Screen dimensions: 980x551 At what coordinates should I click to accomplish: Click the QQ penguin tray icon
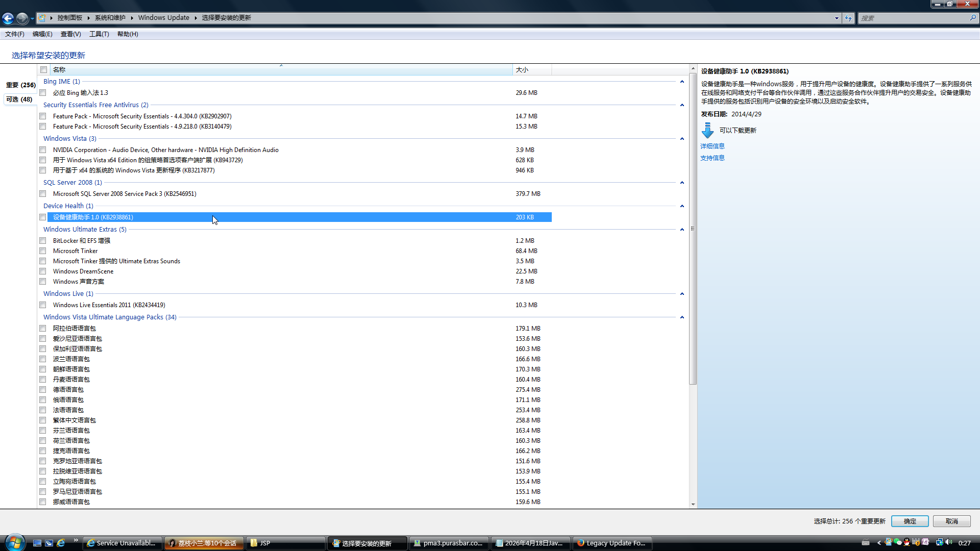pyautogui.click(x=906, y=542)
